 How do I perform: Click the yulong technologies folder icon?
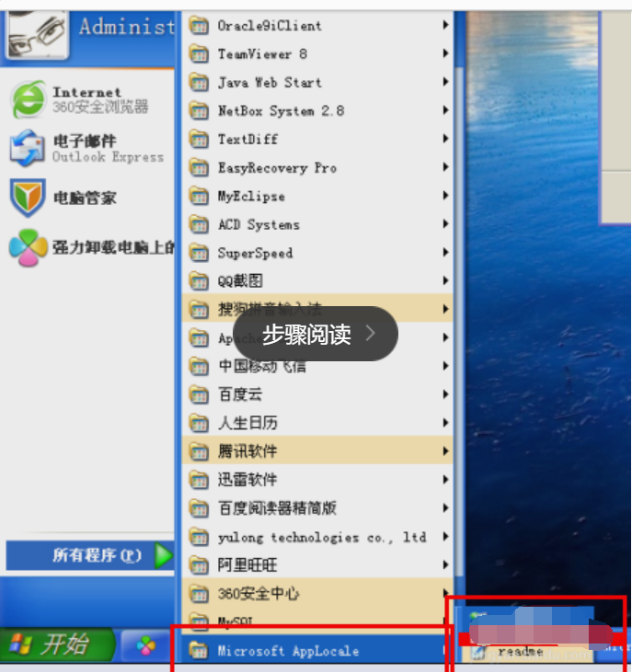[x=199, y=537]
